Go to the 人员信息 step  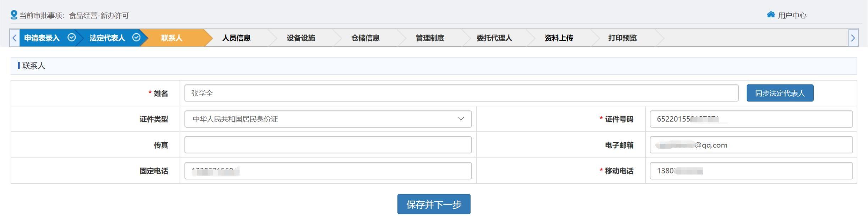coord(236,38)
